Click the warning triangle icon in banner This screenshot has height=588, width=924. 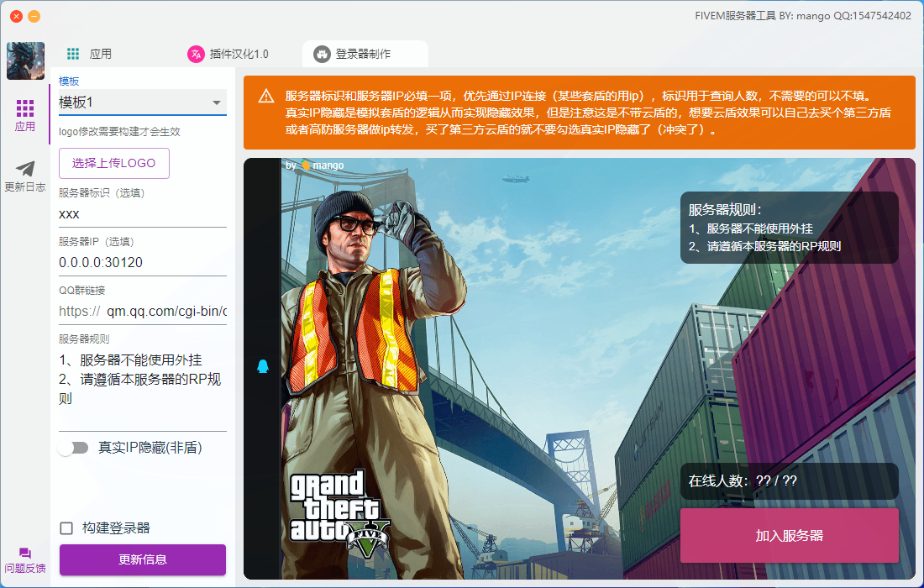pos(266,96)
